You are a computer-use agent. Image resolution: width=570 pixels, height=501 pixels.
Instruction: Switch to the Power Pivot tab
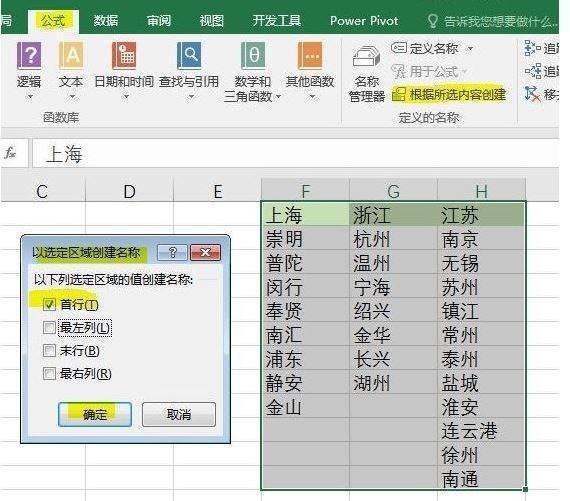click(364, 21)
